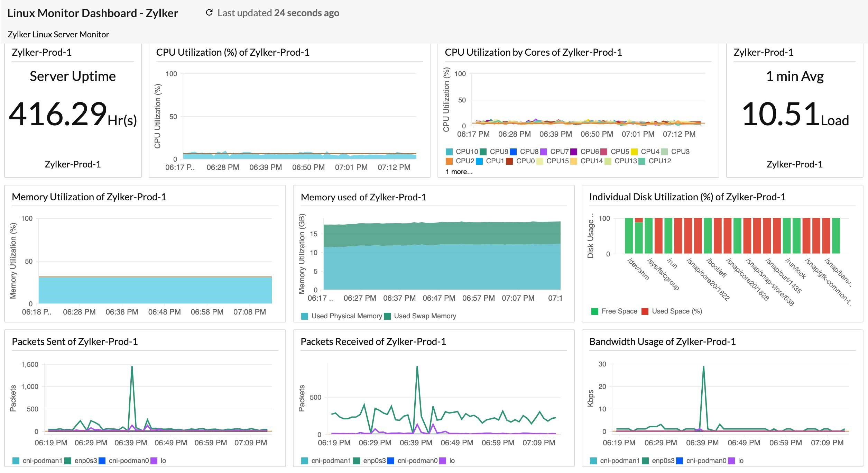
Task: Click the refresh icon beside Last updated
Action: point(209,13)
